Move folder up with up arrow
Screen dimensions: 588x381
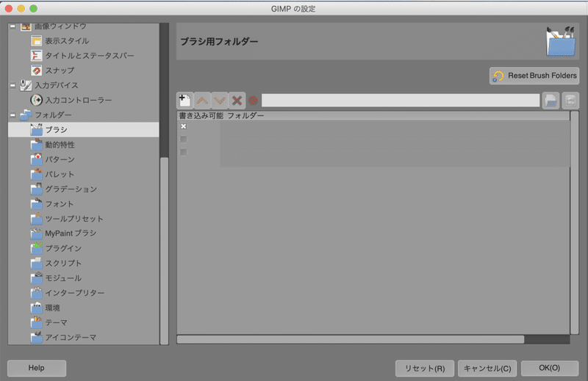202,101
